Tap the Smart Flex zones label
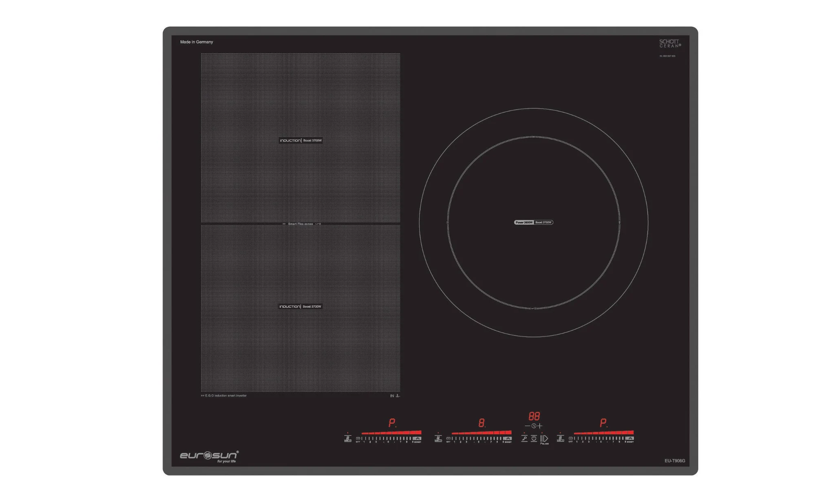 tap(300, 224)
